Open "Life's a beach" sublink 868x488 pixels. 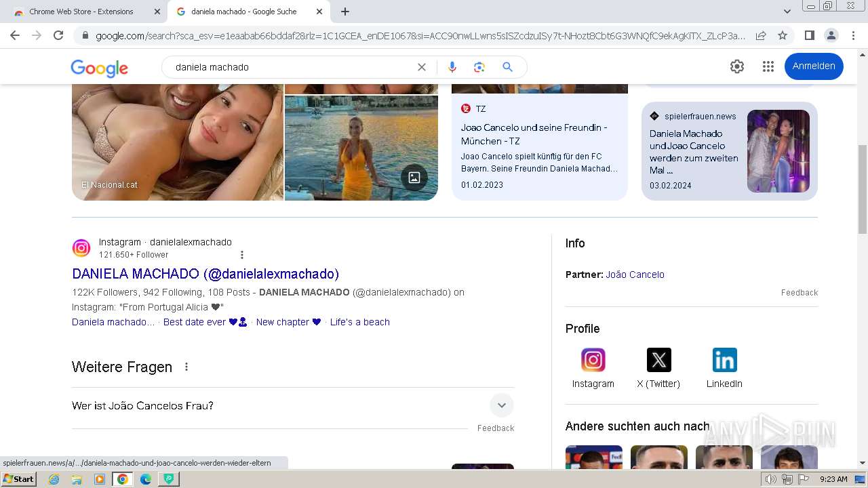coord(360,322)
